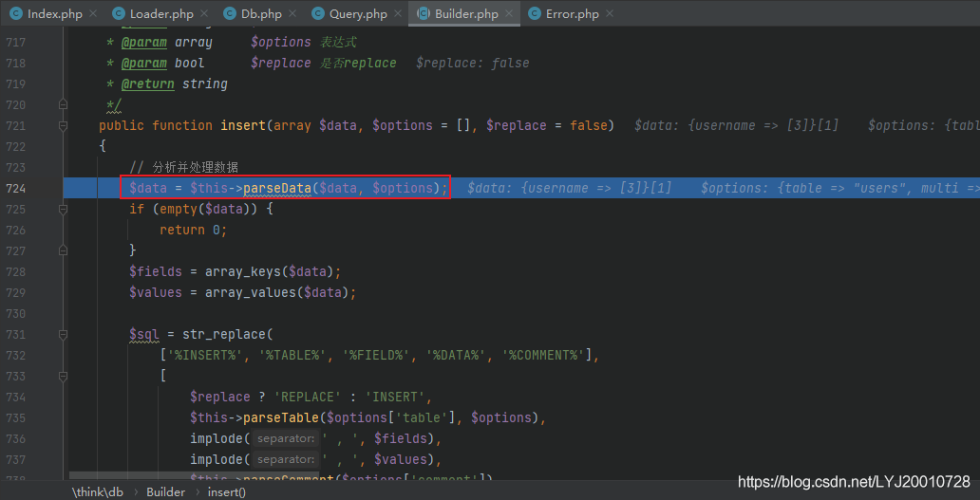Click the '%INSERT%' string literal
980x500 pixels.
pos(205,355)
